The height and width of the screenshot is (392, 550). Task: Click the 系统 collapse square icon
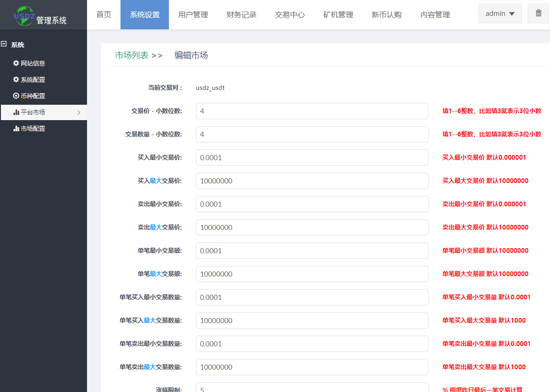[4, 44]
